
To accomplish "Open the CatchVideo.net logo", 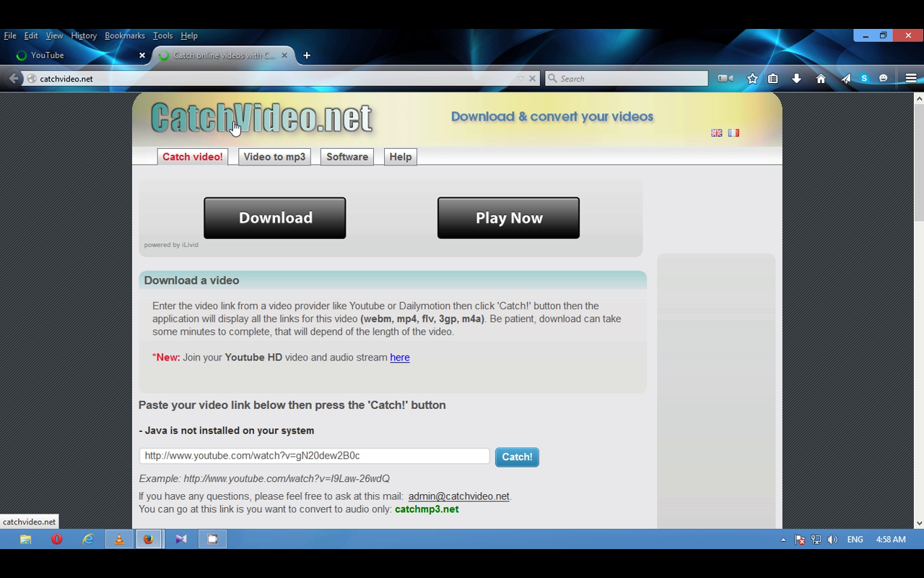I will tap(260, 117).
